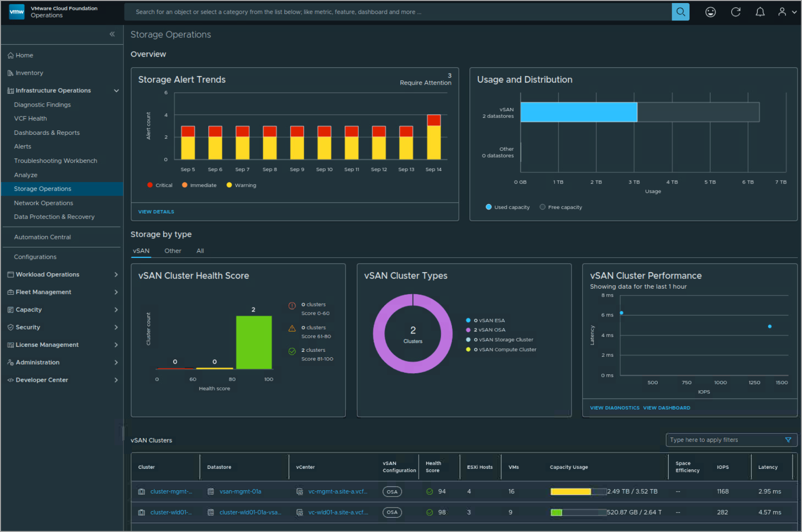Switch to the All storage tab

tap(200, 251)
